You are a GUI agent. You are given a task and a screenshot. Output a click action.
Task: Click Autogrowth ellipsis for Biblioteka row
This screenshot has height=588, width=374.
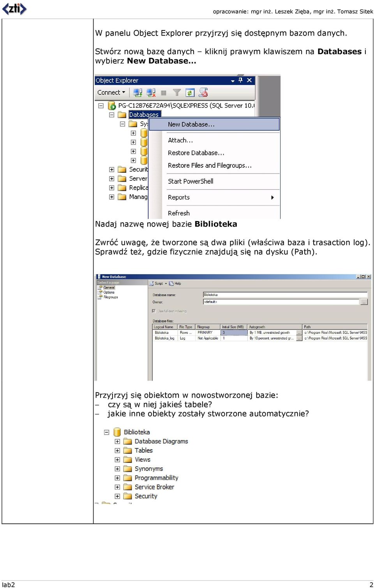300,333
